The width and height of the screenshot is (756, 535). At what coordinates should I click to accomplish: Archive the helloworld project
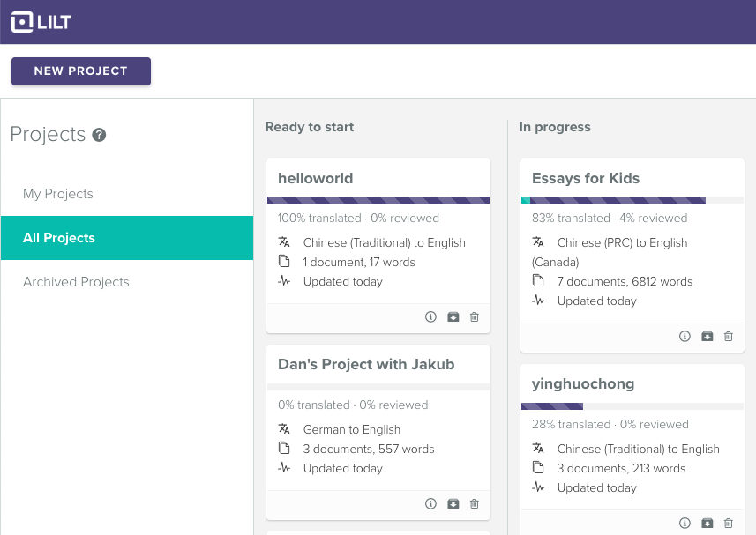453,317
